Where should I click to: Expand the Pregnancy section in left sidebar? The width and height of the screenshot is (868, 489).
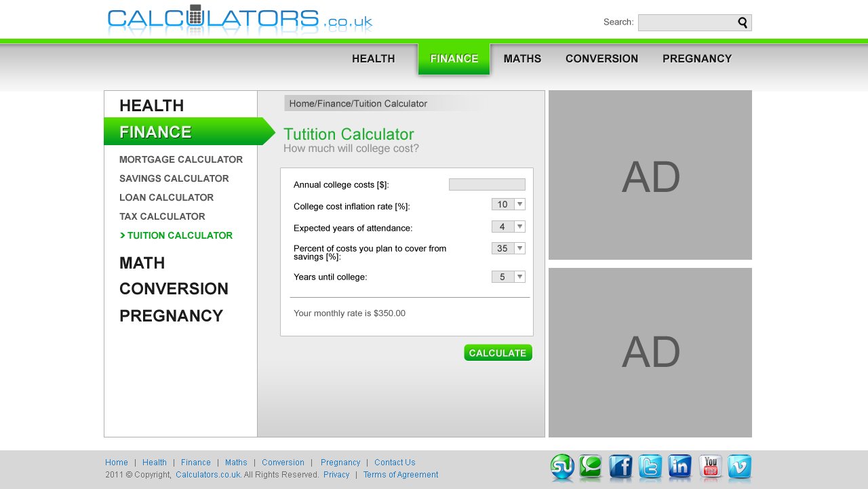point(171,316)
